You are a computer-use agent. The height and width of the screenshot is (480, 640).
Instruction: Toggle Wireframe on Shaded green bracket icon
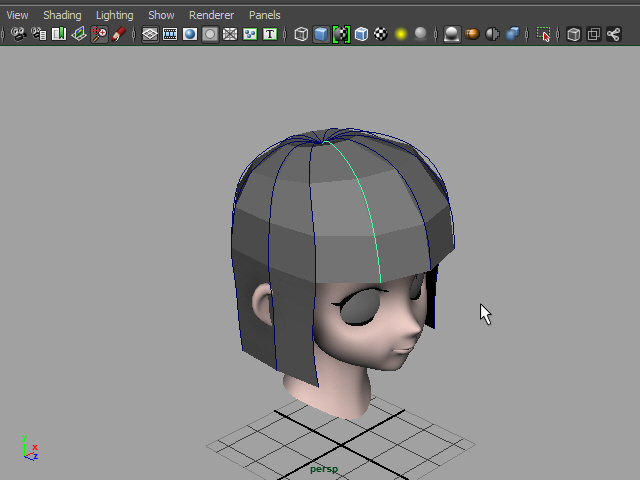coord(341,34)
